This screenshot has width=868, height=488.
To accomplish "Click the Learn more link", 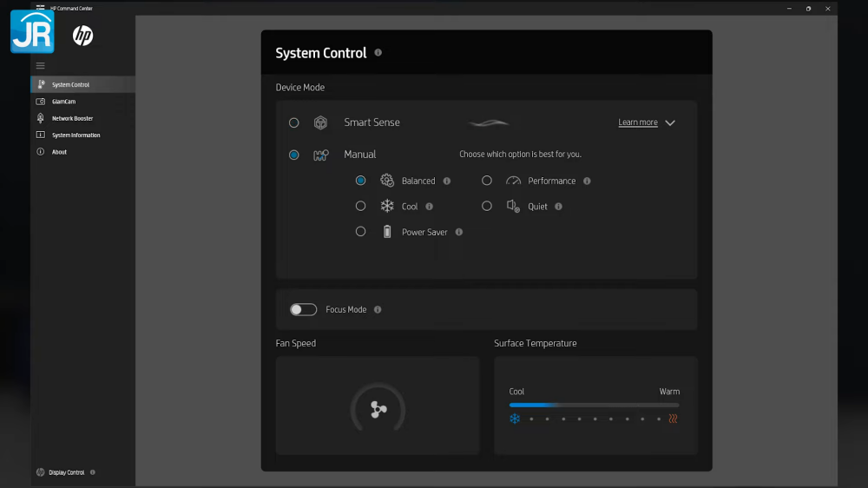I will pos(638,123).
